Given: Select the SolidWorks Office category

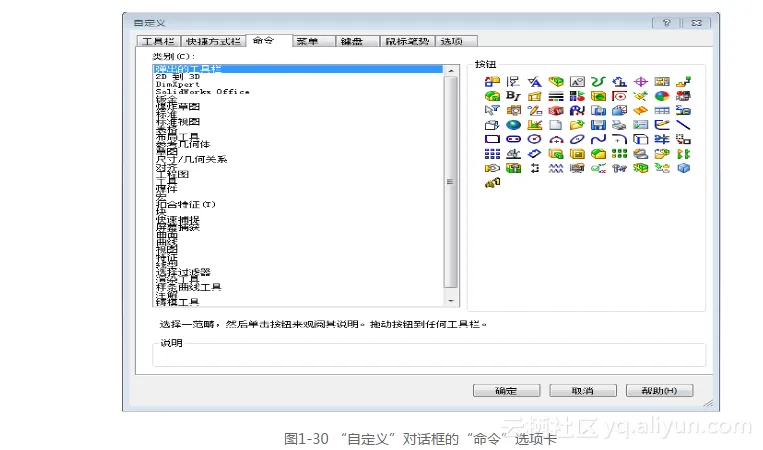Looking at the screenshot, I should coord(202,91).
